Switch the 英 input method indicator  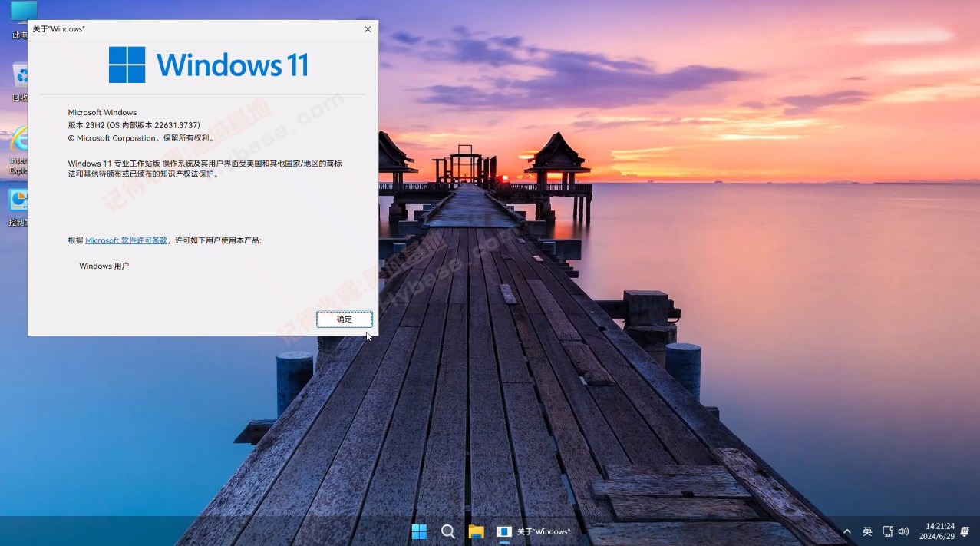[867, 531]
